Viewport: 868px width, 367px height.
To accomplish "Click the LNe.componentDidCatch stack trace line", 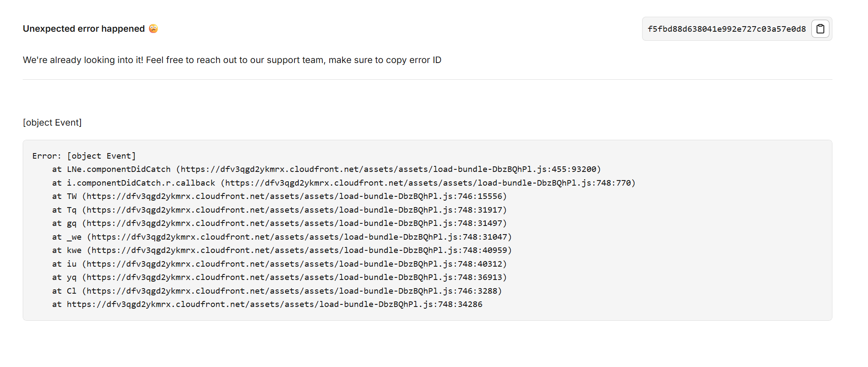I will [327, 169].
